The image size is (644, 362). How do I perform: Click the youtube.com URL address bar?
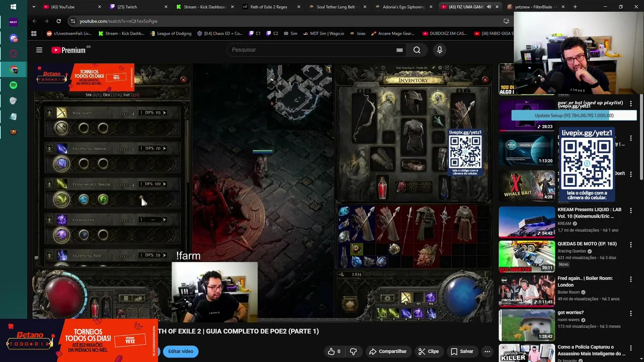[118, 21]
